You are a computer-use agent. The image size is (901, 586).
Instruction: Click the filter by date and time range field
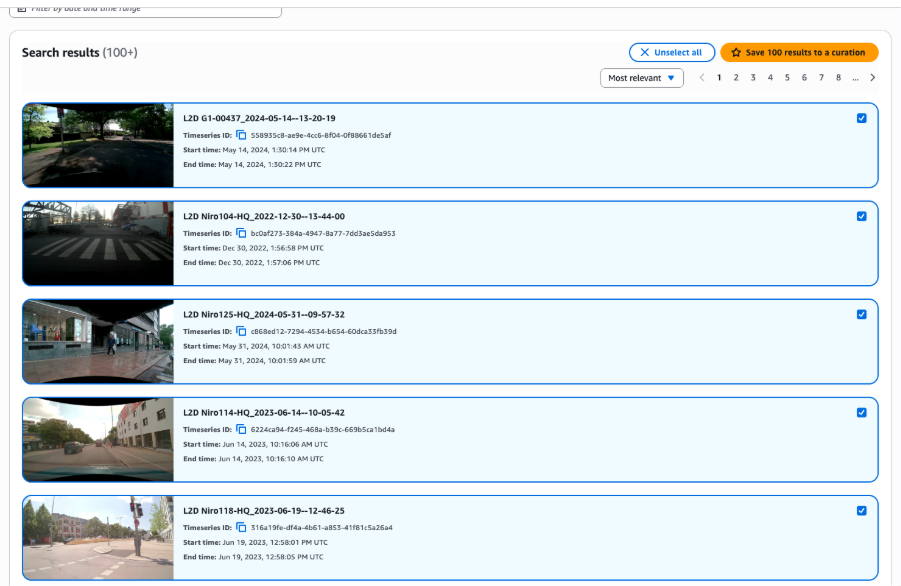[145, 9]
